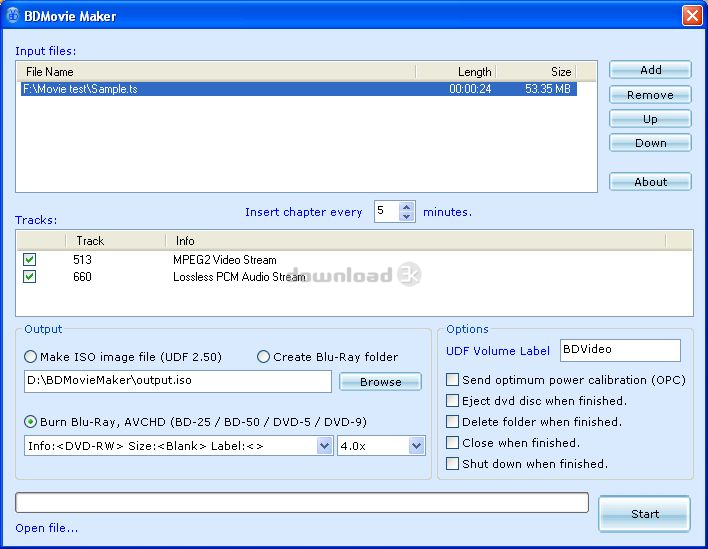Click the Info column header

click(415, 241)
